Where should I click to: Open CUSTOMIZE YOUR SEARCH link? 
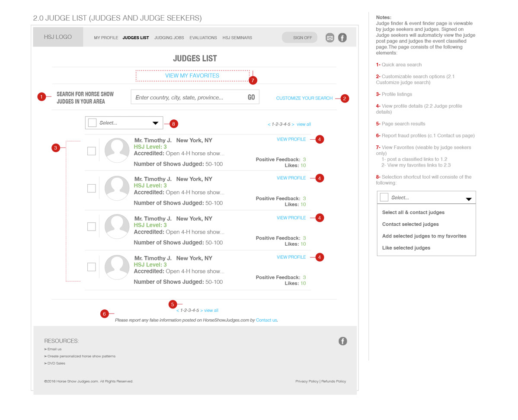coord(304,98)
